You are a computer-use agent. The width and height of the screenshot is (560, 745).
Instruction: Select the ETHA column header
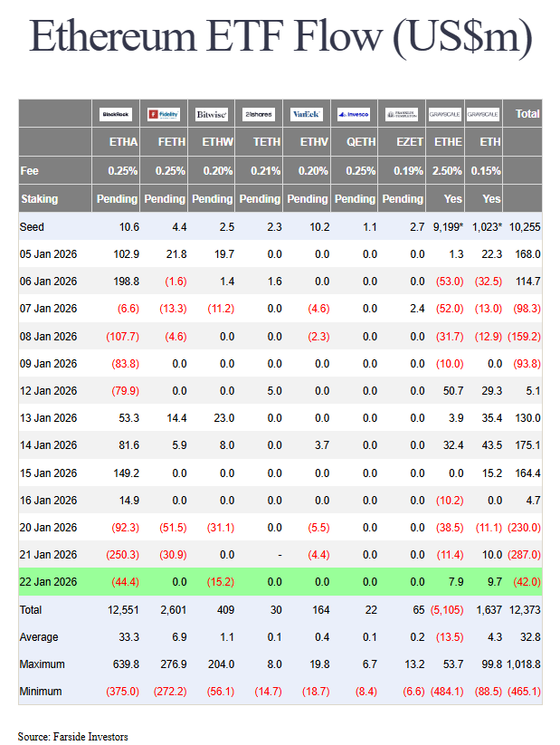coord(122,142)
